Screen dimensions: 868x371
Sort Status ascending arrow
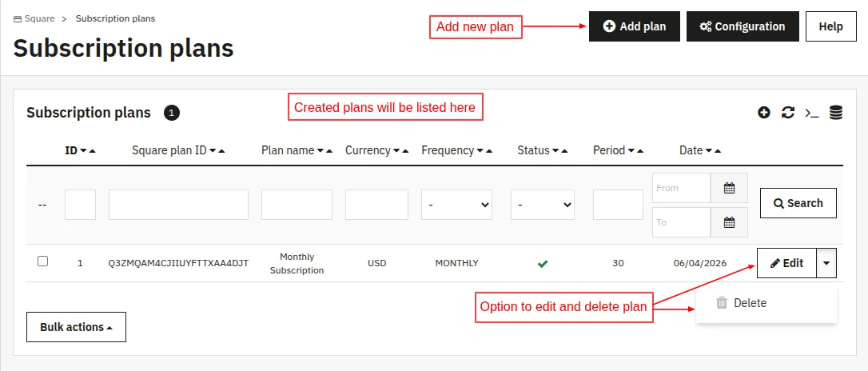click(564, 150)
